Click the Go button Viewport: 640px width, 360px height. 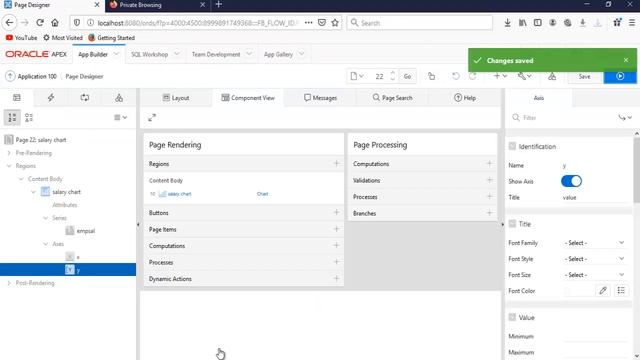407,76
